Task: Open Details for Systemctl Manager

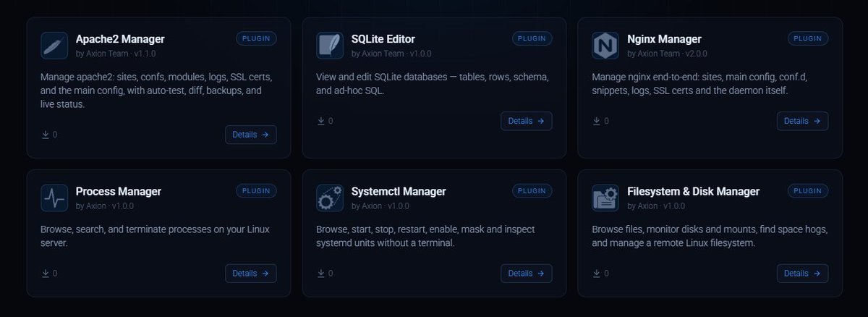Action: (x=527, y=274)
